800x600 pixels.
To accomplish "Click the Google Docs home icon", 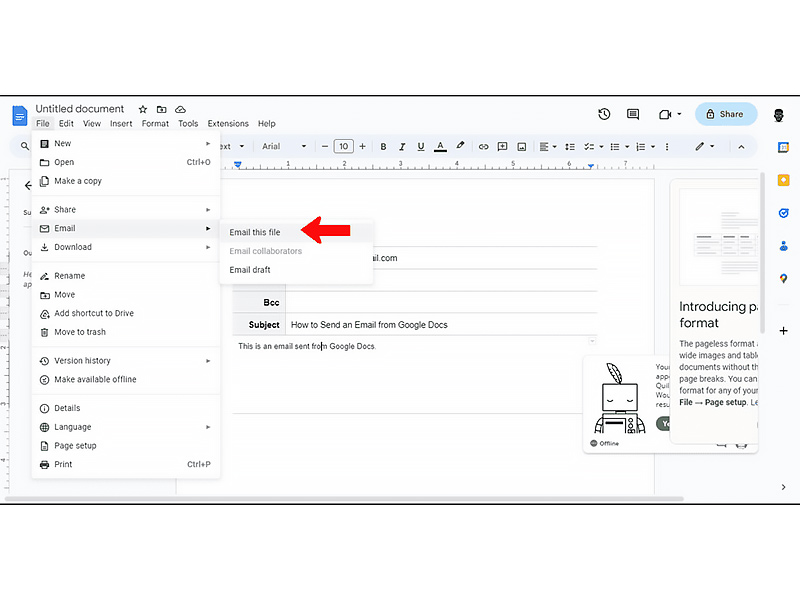I will [19, 115].
